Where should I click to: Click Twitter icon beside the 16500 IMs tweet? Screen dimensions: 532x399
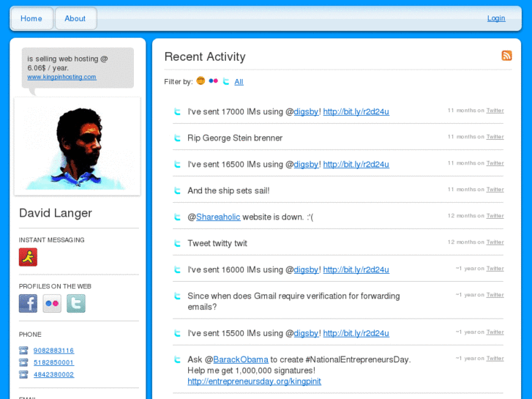click(177, 164)
